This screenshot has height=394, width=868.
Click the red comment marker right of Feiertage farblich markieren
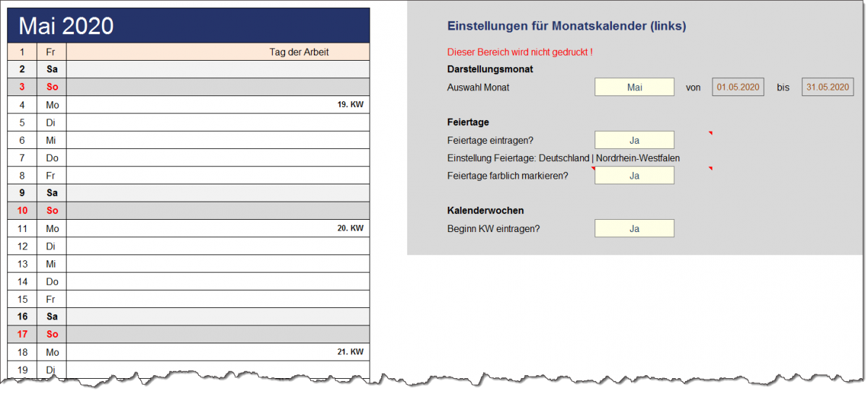coord(710,169)
